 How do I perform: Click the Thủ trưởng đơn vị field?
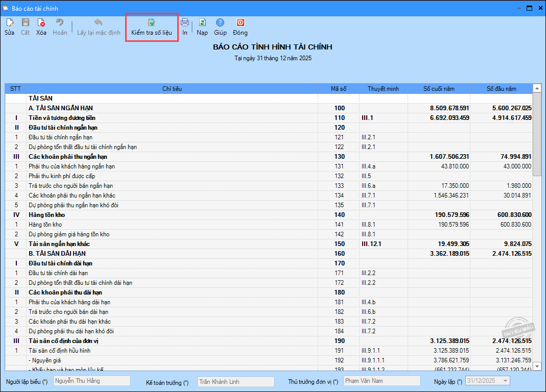(x=382, y=381)
